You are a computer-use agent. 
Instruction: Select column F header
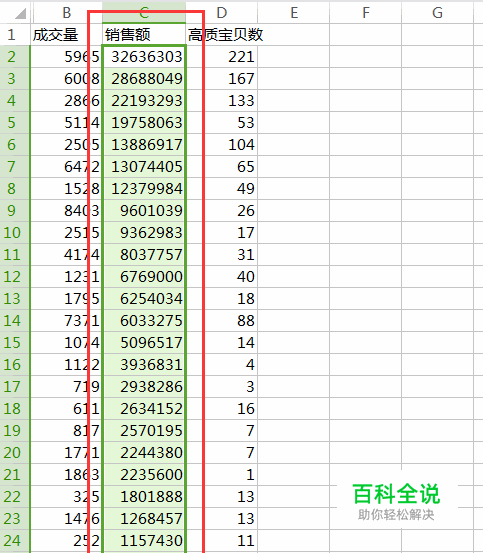pos(366,13)
